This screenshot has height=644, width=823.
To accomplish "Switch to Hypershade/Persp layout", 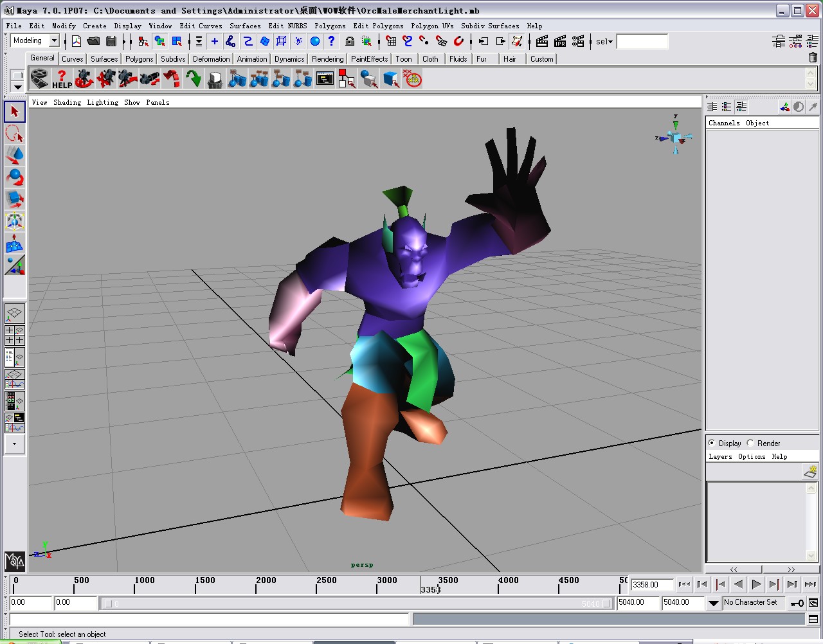I will (15, 401).
